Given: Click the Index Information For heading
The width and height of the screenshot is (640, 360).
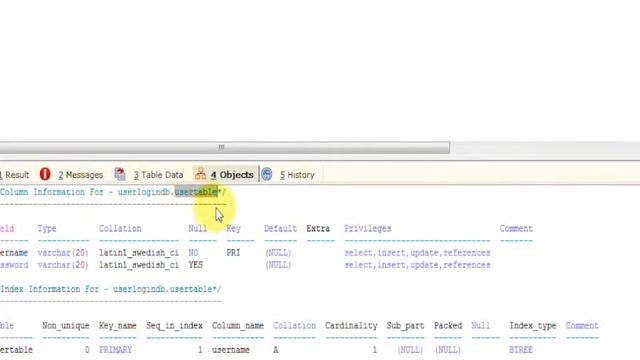Looking at the screenshot, I should pos(111,289).
